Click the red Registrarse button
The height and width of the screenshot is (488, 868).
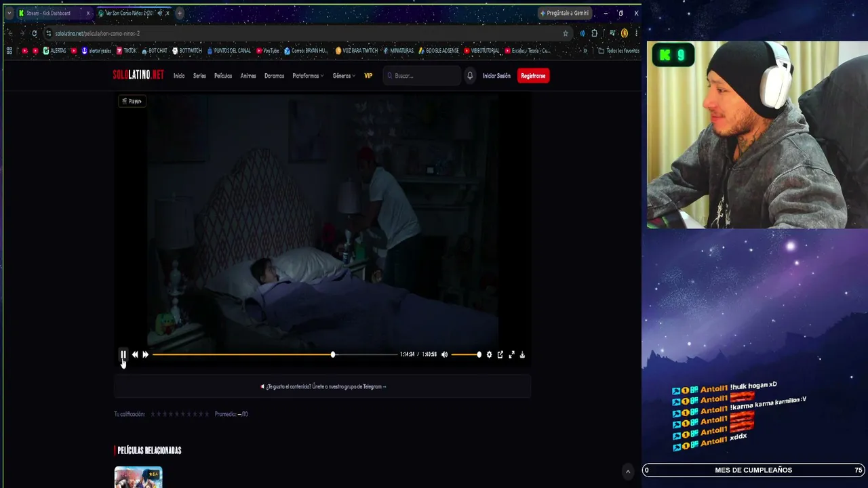tap(533, 76)
